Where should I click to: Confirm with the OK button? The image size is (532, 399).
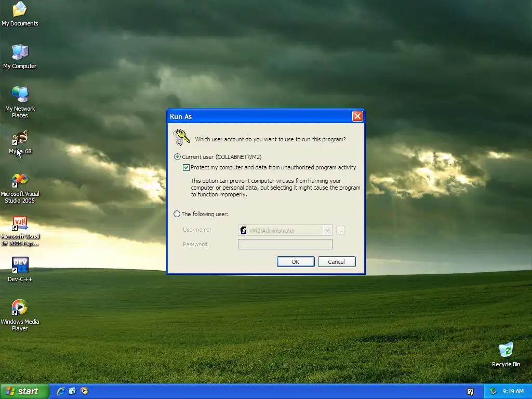pos(296,262)
